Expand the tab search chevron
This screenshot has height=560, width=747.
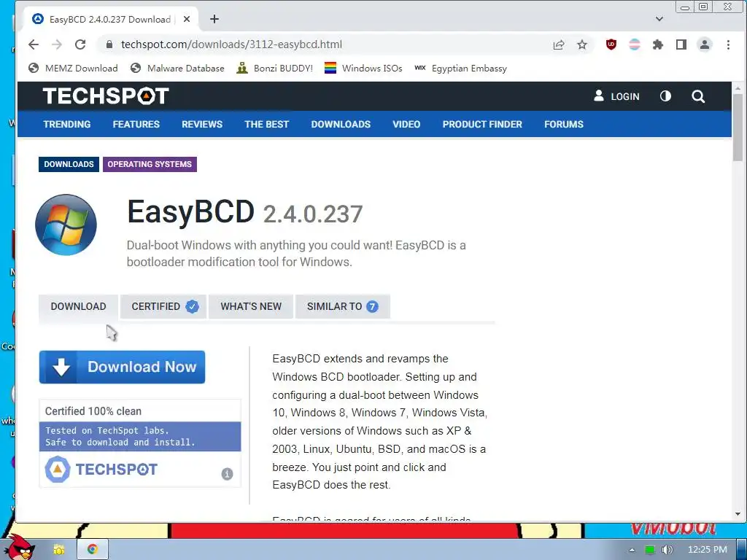(x=659, y=19)
